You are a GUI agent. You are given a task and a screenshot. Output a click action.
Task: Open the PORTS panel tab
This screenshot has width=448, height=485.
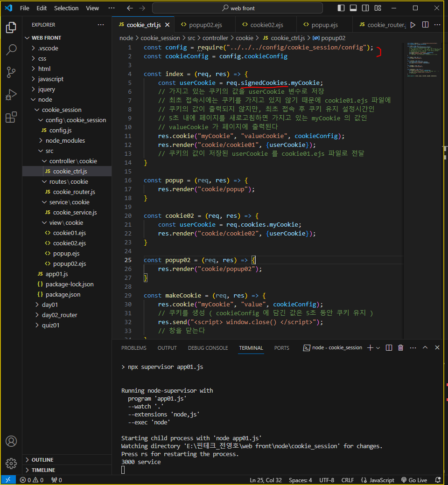click(282, 348)
